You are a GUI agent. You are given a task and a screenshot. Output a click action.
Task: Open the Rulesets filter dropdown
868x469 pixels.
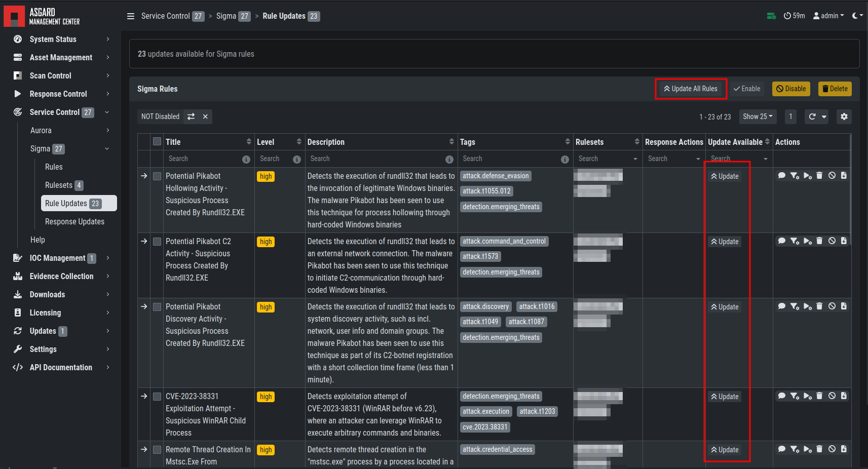pyautogui.click(x=607, y=159)
